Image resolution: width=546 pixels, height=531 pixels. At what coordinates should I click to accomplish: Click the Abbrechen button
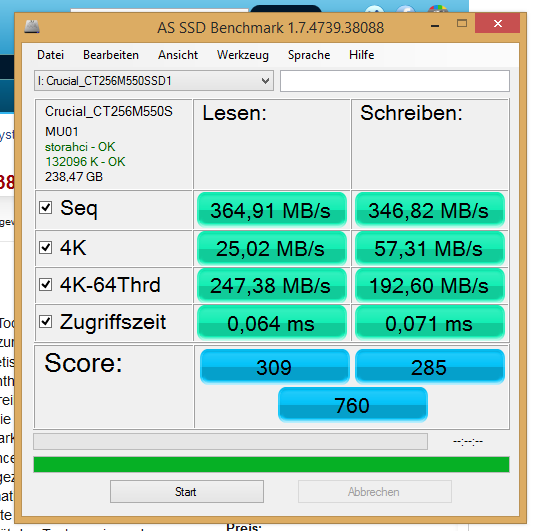click(x=375, y=492)
